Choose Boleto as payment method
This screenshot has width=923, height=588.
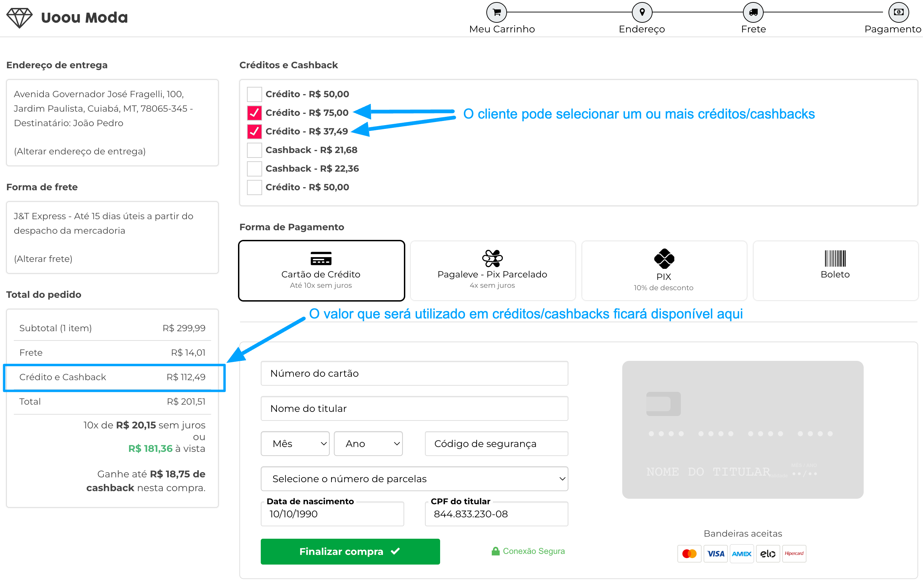835,271
